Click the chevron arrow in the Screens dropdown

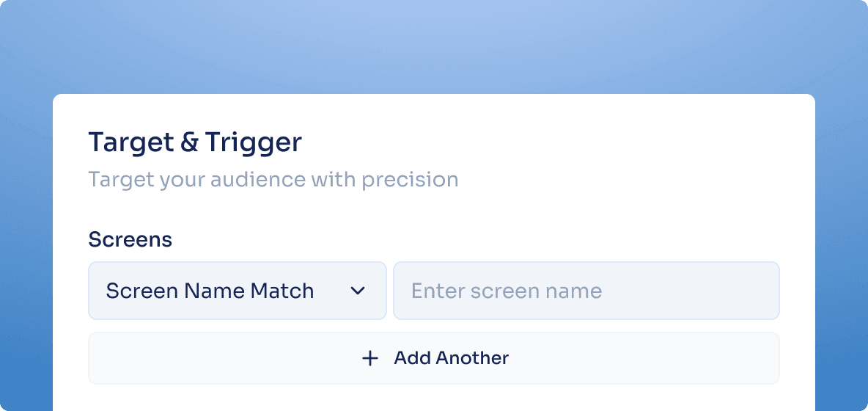click(358, 291)
